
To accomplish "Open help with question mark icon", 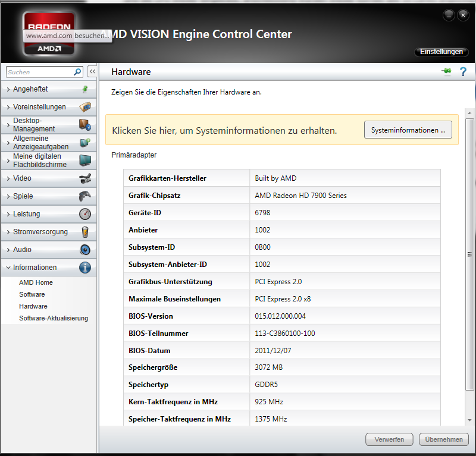I will (x=463, y=71).
